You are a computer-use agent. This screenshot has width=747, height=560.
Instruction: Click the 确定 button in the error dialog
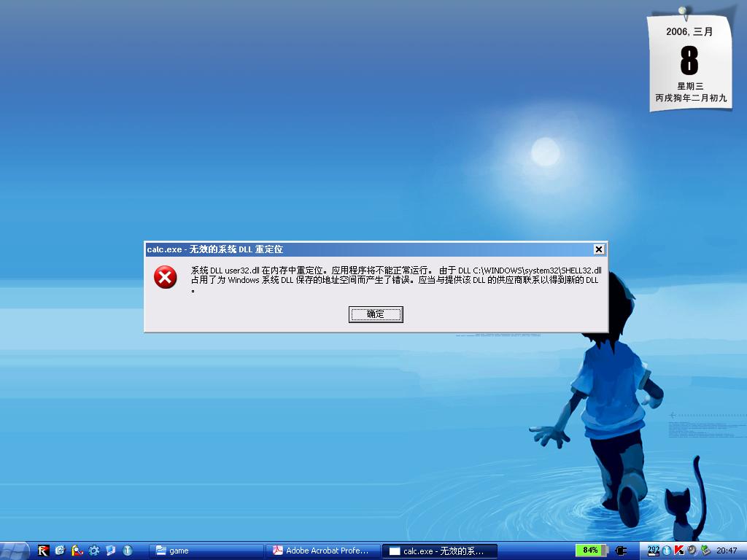pyautogui.click(x=376, y=314)
